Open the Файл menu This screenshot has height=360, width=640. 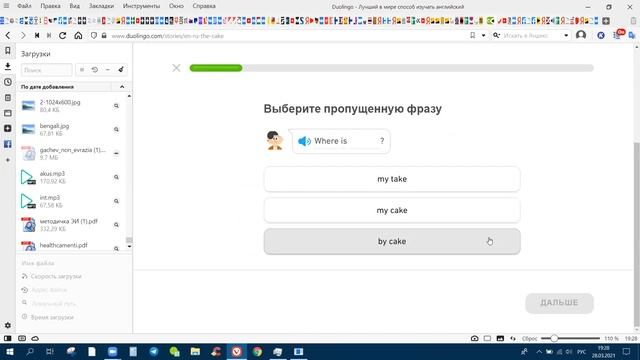tap(24, 6)
